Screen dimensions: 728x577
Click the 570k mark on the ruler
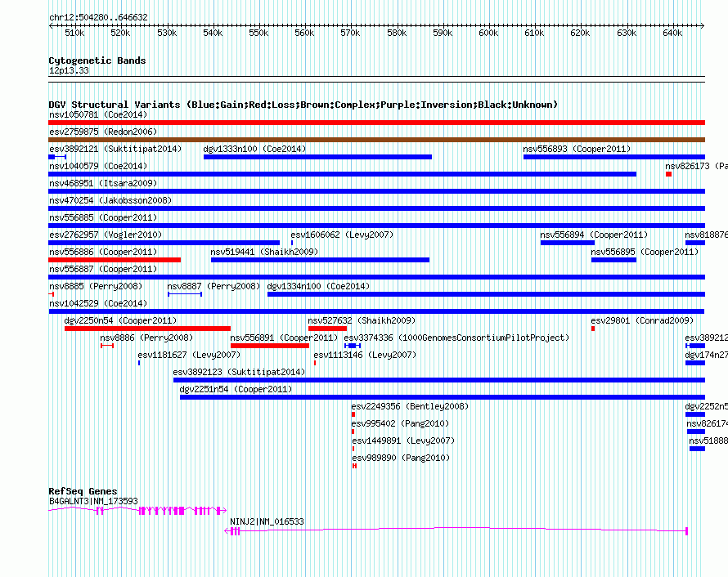coord(350,33)
